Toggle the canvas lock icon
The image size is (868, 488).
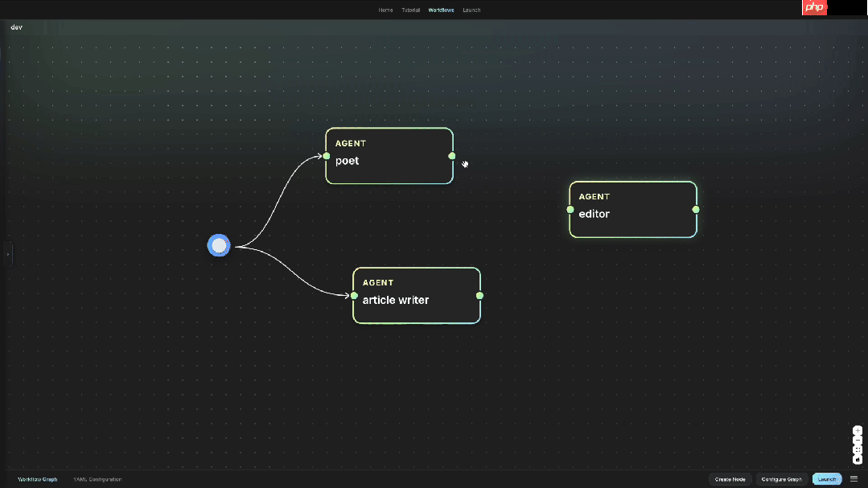tap(858, 460)
